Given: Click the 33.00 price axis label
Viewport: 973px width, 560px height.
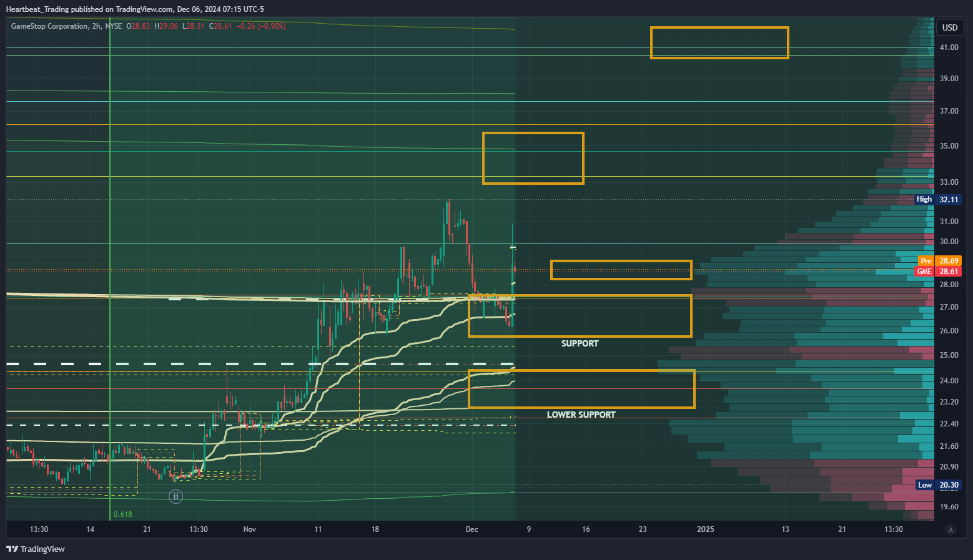Looking at the screenshot, I should pyautogui.click(x=949, y=182).
